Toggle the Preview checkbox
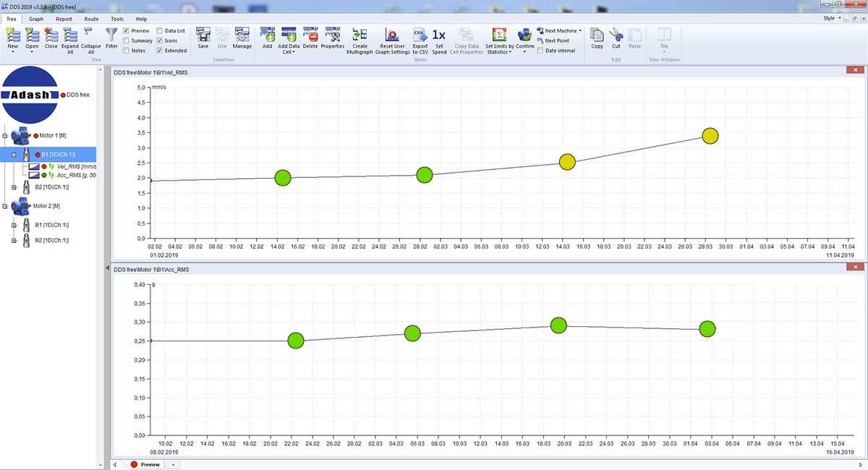This screenshot has height=470, width=868. (127, 31)
